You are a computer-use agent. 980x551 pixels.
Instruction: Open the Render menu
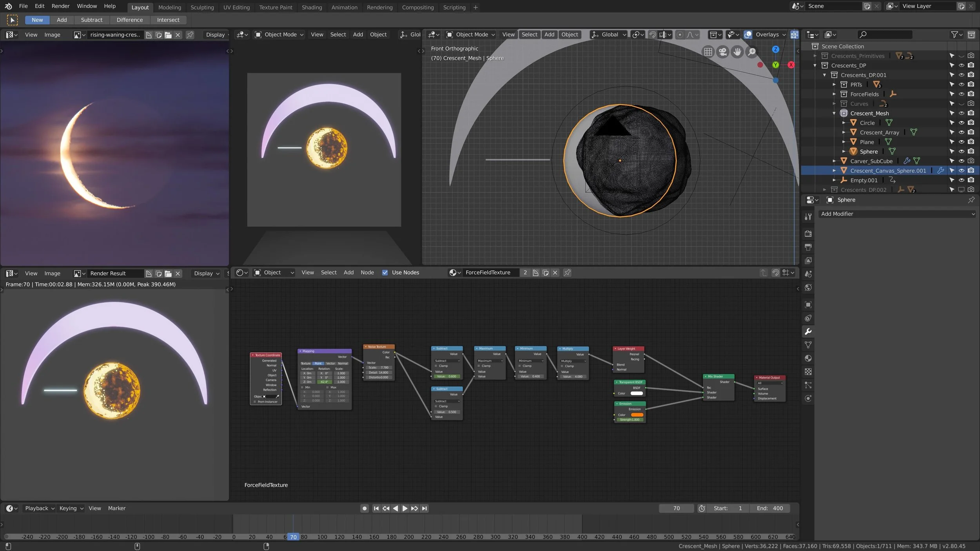60,6
